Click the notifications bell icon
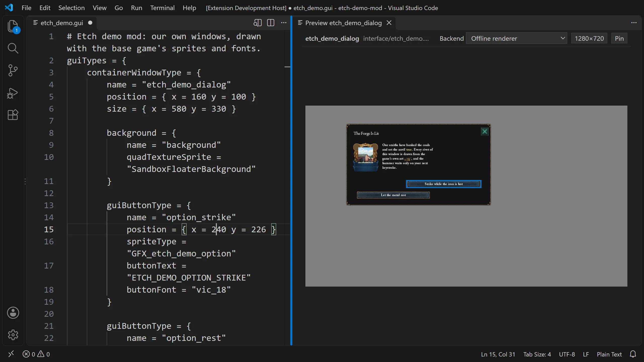The width and height of the screenshot is (644, 362). (633, 354)
